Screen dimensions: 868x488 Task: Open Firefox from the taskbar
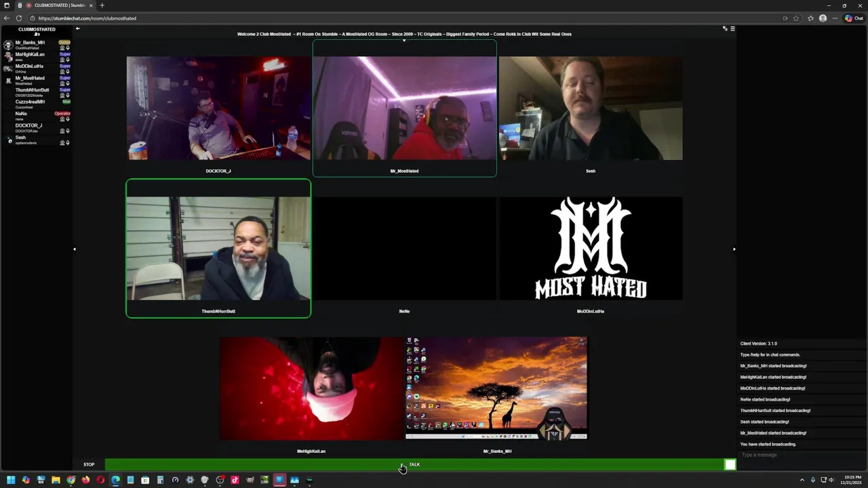pos(85,480)
